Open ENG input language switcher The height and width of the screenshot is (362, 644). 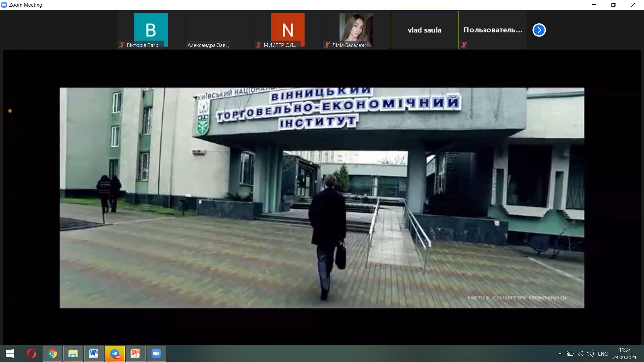(x=603, y=354)
